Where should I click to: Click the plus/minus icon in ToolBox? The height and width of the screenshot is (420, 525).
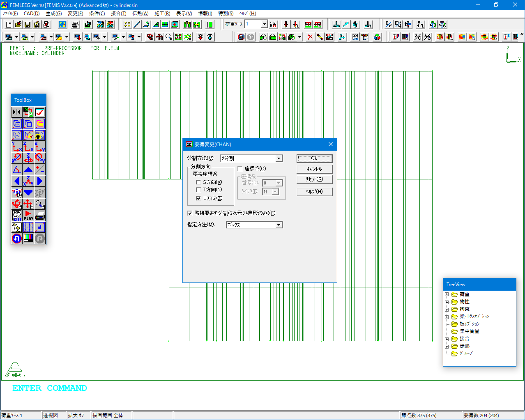click(x=40, y=170)
